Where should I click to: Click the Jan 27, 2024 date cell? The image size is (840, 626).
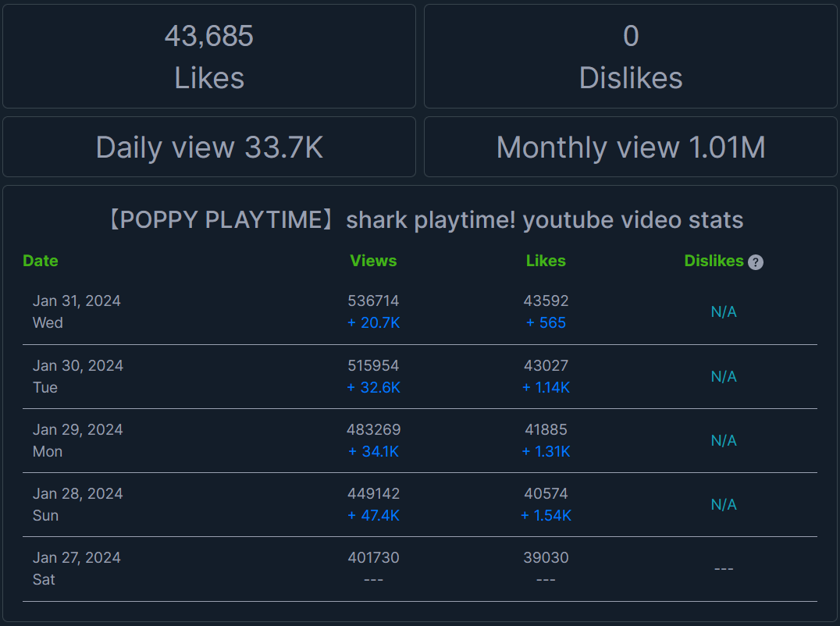(77, 557)
